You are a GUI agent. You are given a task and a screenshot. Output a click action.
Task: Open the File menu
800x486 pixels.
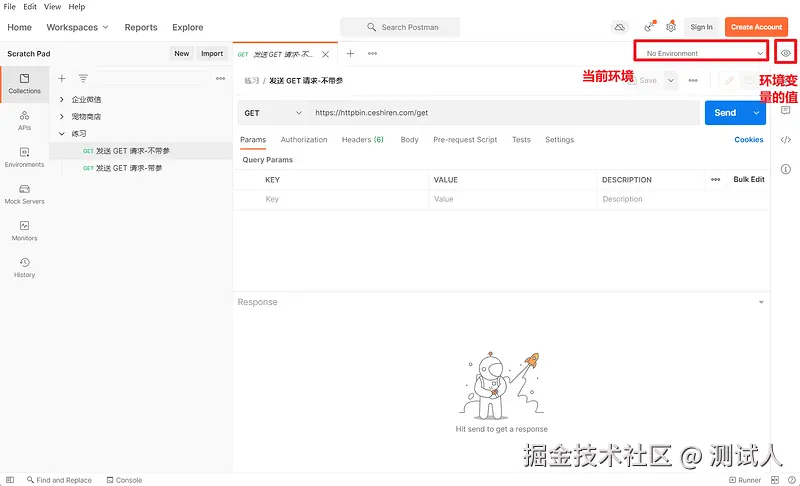(x=10, y=7)
